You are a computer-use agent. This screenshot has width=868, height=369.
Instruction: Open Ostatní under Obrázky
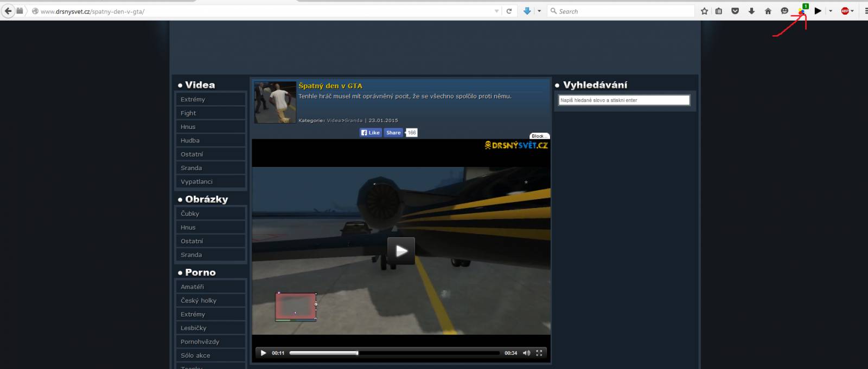tap(210, 241)
